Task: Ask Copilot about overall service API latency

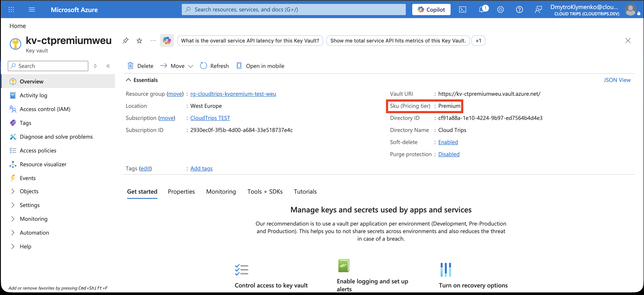Action: click(250, 41)
